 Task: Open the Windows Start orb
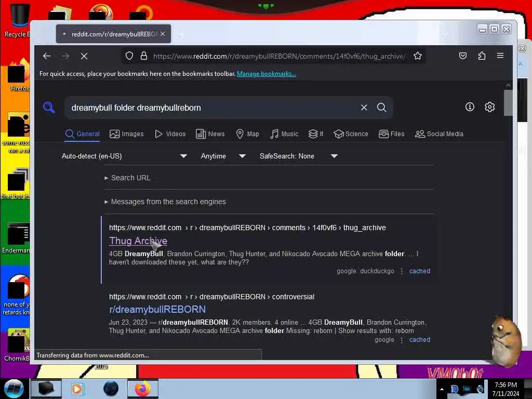(14, 389)
